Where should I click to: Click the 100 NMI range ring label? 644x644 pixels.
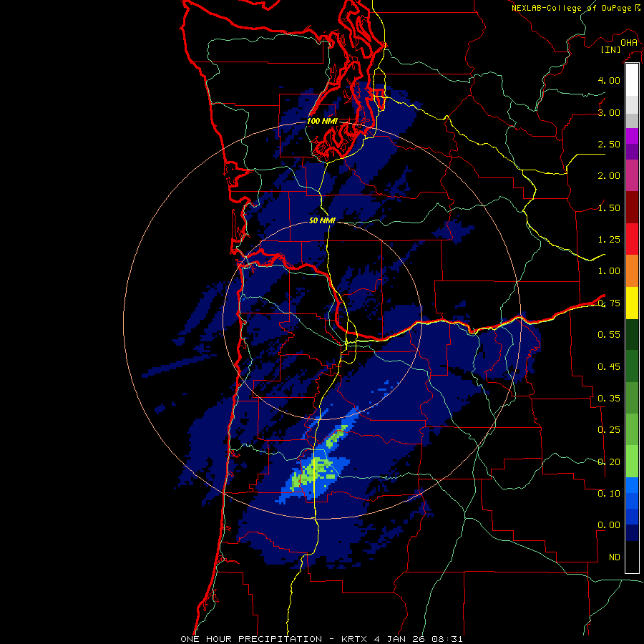click(x=322, y=121)
